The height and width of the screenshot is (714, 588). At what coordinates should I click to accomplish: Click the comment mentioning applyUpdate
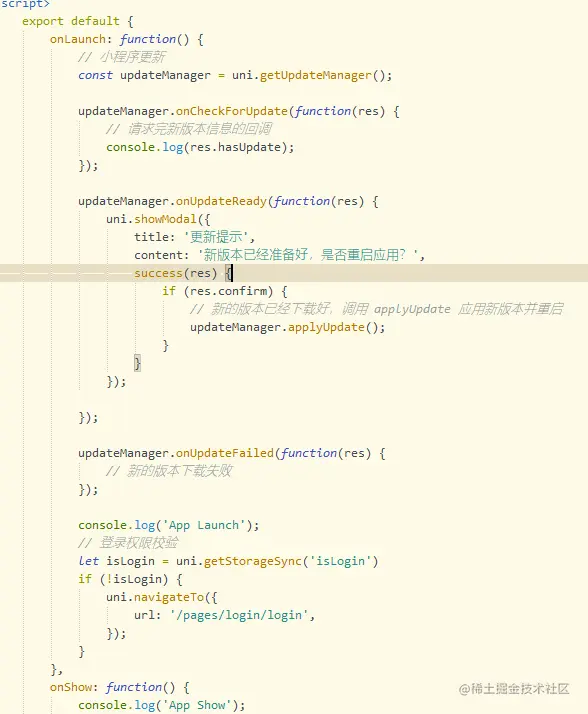click(376, 309)
